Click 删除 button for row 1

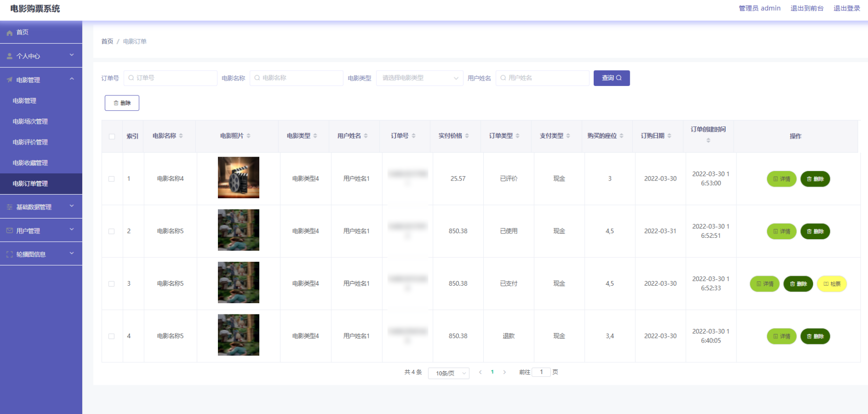(815, 179)
